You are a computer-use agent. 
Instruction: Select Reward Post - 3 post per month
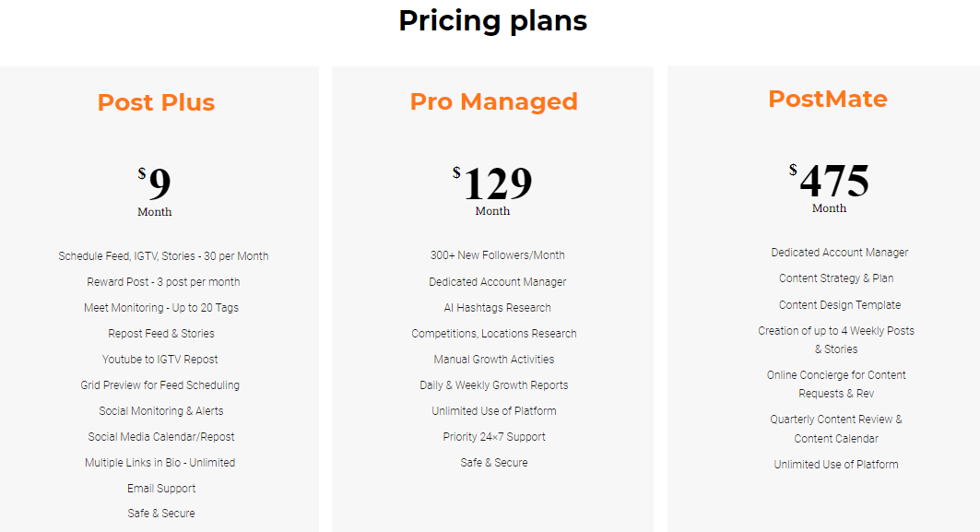(163, 282)
